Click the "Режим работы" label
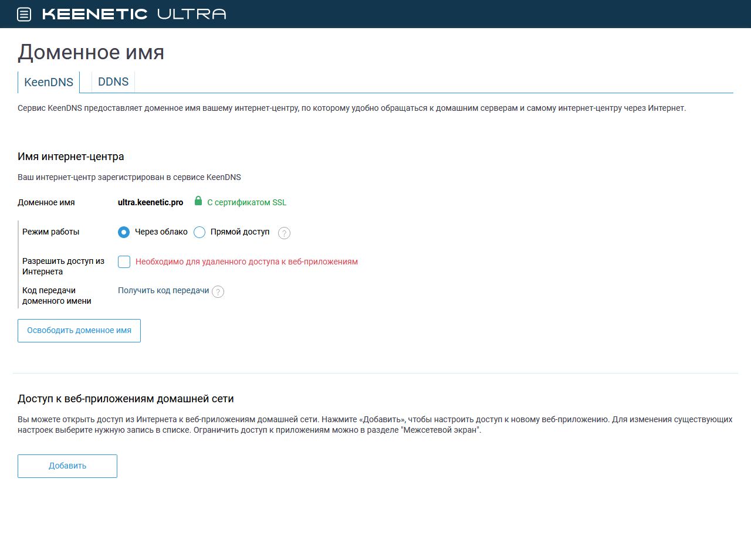The image size is (751, 560). coord(50,232)
